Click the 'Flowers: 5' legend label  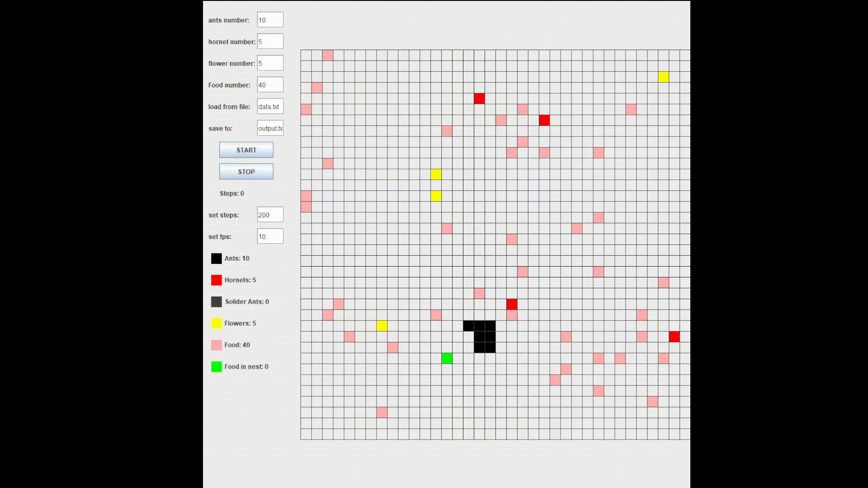pos(240,324)
